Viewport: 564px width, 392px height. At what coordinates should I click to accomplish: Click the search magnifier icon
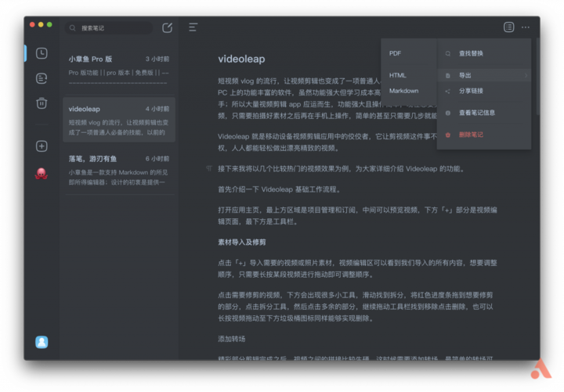point(73,28)
